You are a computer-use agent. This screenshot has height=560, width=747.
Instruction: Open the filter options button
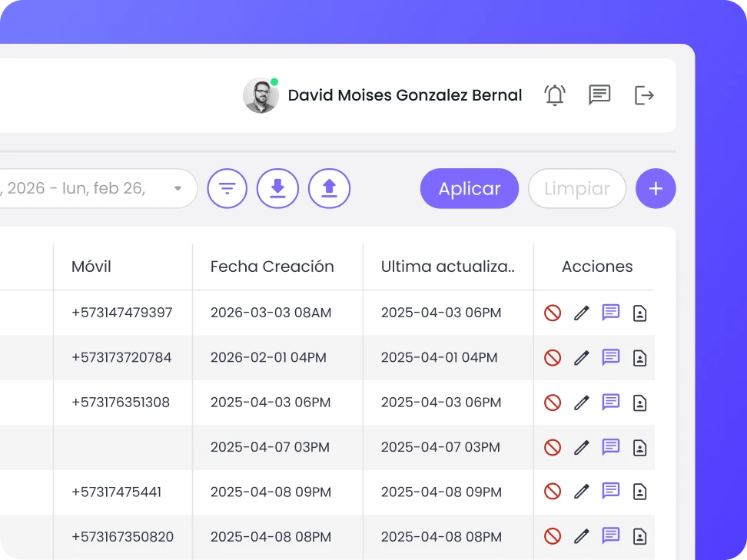pyautogui.click(x=227, y=188)
